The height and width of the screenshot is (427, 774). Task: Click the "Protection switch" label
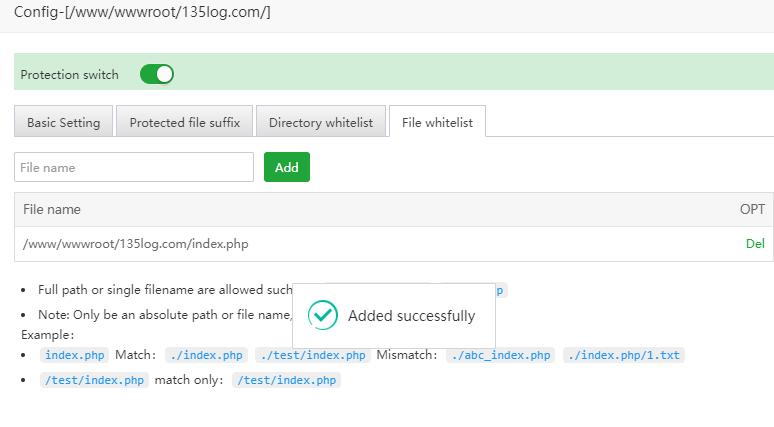click(69, 75)
